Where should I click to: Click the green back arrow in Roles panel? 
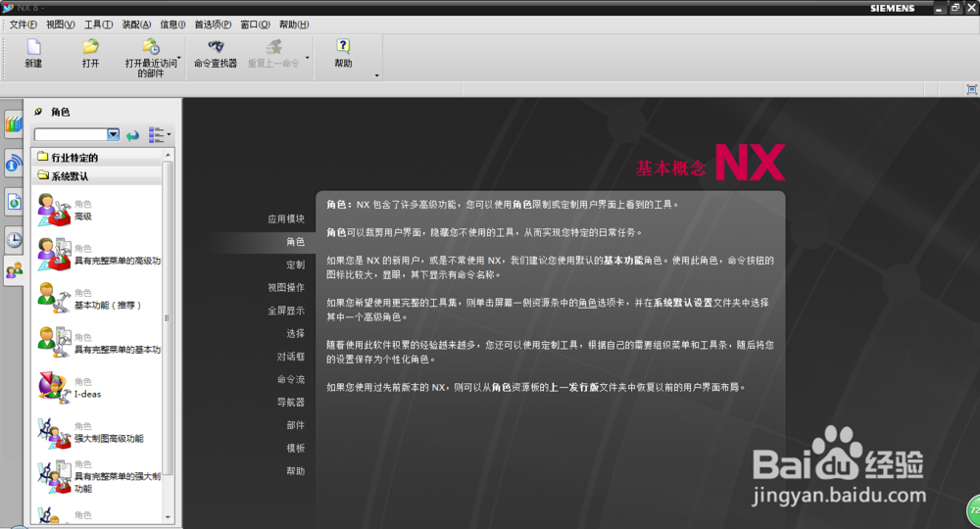(132, 135)
